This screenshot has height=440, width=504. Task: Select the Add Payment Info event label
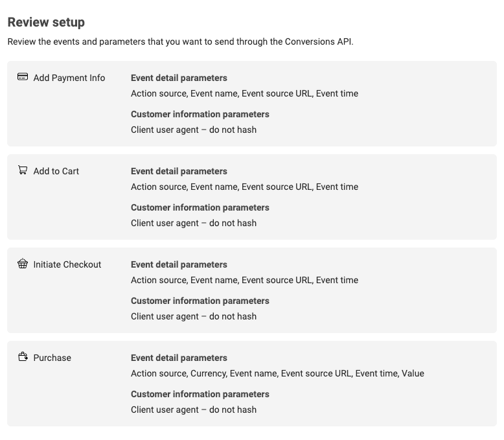coord(69,78)
